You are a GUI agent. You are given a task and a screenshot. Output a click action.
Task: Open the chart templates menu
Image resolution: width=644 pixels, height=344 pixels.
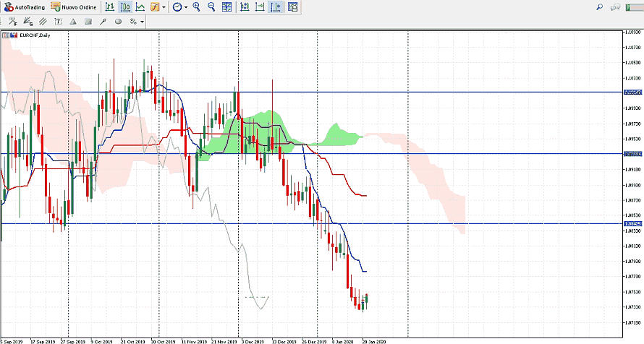click(x=292, y=7)
